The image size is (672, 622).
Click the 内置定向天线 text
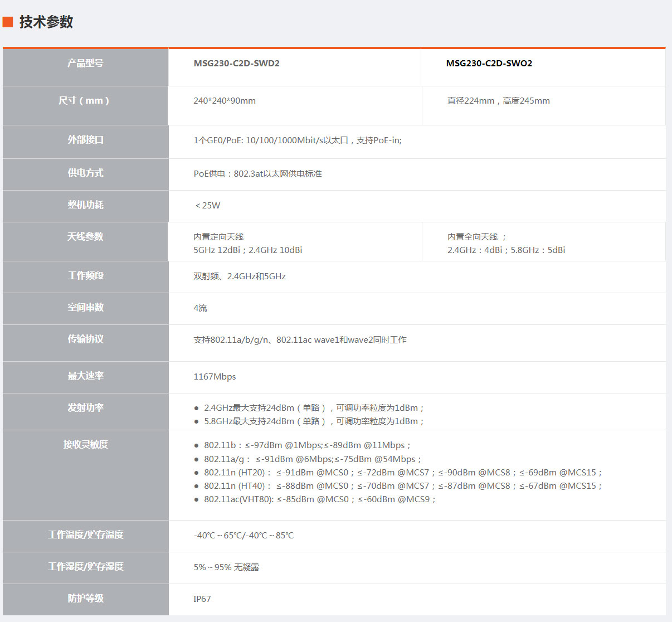click(218, 237)
